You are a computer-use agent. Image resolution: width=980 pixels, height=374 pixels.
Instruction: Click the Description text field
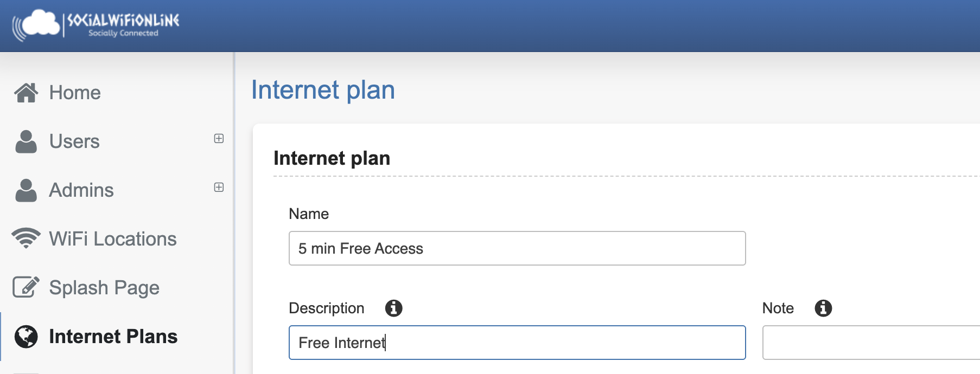click(x=517, y=343)
